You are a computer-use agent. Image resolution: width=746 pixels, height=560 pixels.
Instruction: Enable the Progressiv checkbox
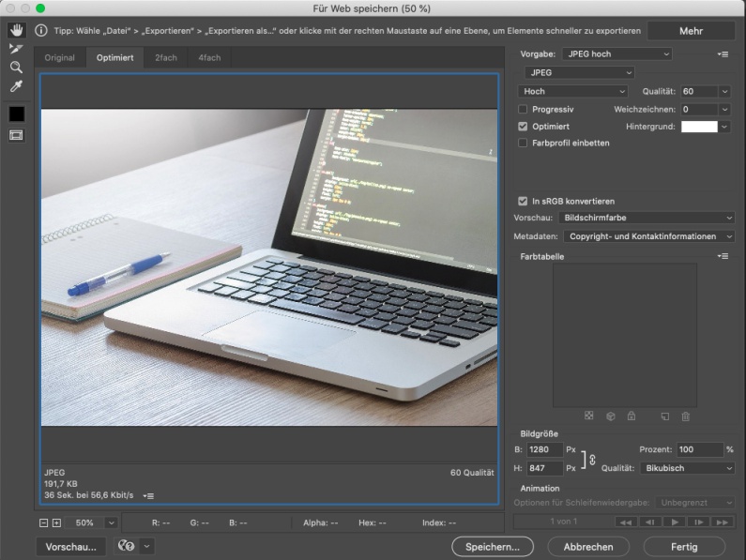(524, 109)
